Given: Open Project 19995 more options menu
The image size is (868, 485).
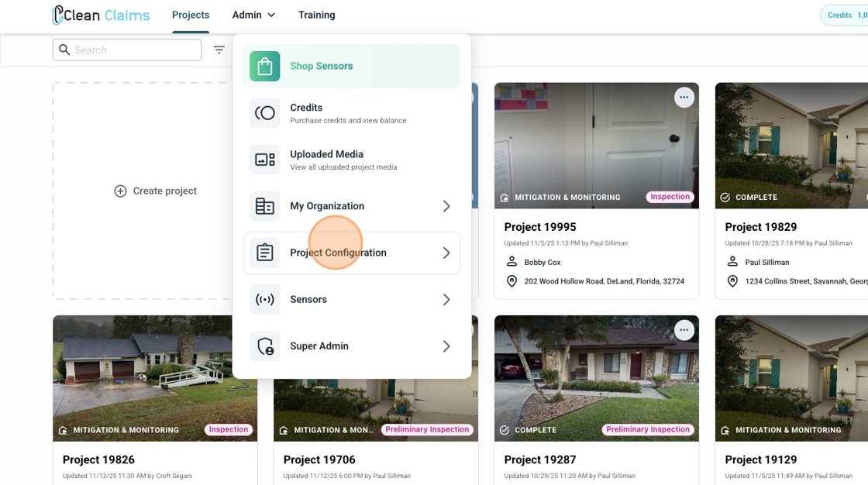Looking at the screenshot, I should (684, 98).
